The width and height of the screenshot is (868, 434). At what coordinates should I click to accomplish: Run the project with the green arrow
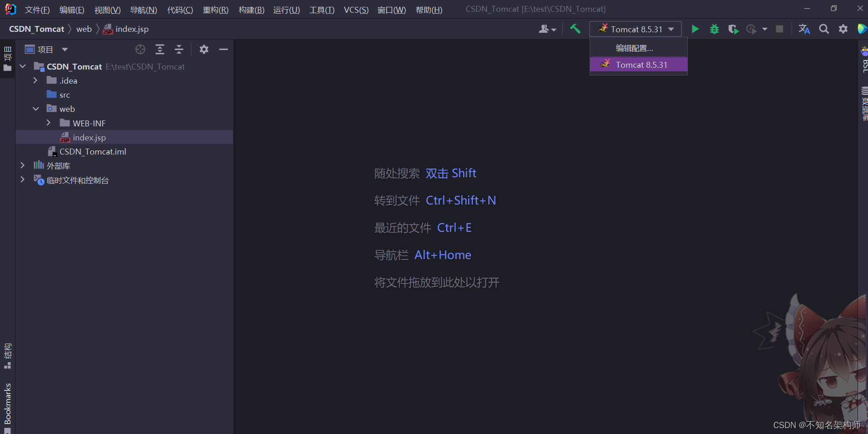[695, 29]
